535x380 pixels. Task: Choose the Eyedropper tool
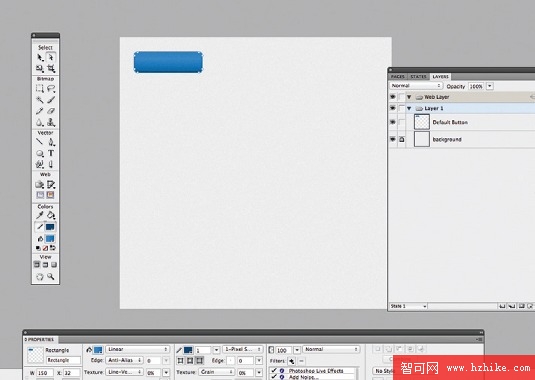tap(40, 215)
